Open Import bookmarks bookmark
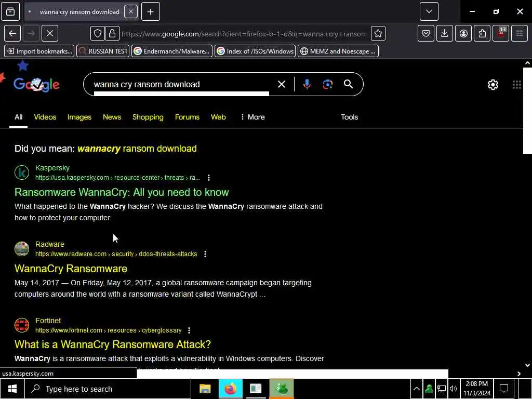532x399 pixels. (39, 51)
